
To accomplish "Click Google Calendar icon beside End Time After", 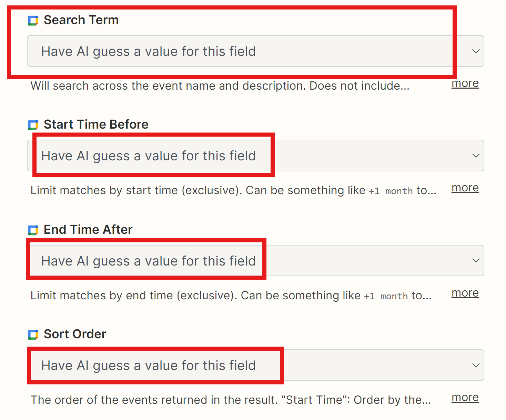I will (33, 230).
